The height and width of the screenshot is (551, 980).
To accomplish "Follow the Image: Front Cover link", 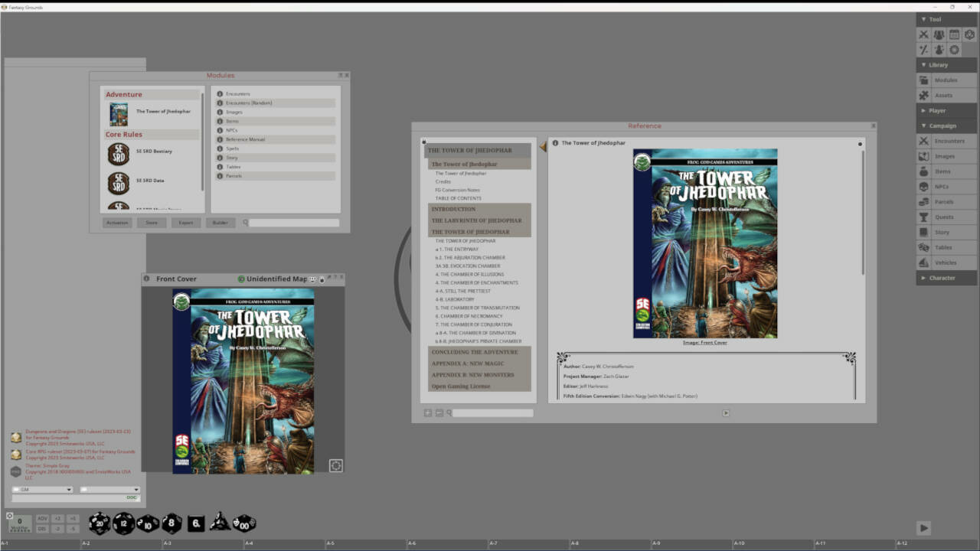I will tap(704, 343).
